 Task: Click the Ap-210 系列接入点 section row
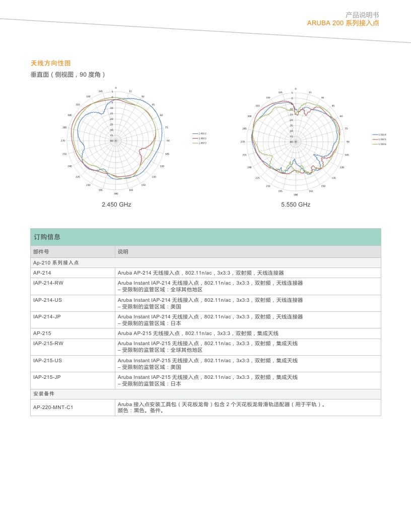click(56, 262)
